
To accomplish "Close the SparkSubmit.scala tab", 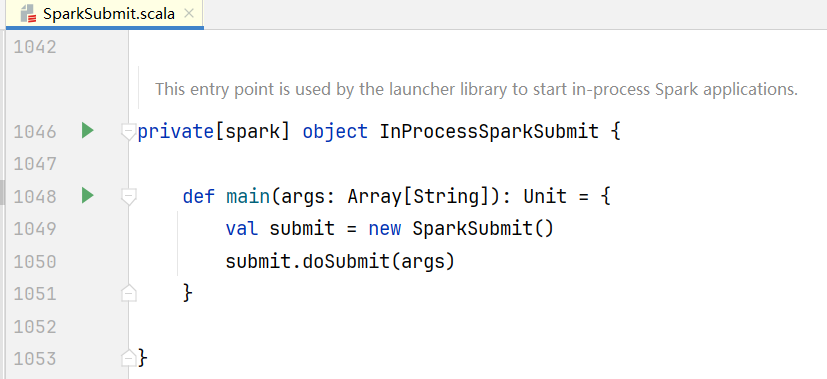I will click(x=189, y=14).
